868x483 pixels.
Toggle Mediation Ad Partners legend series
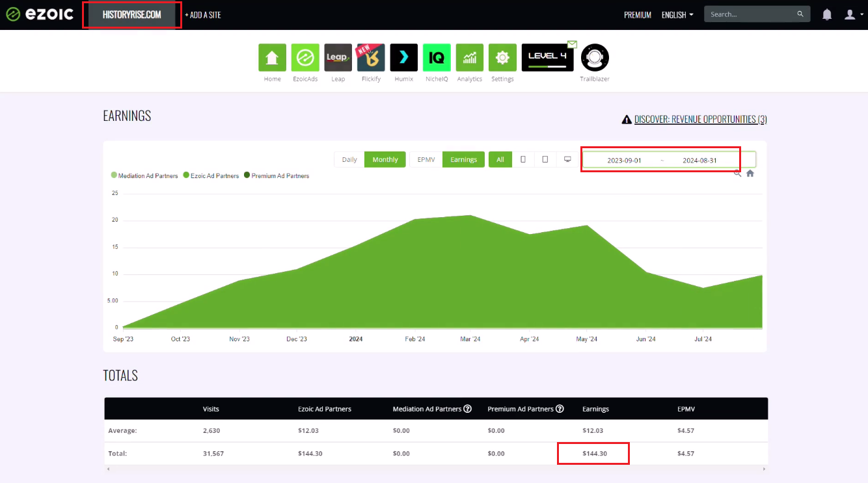144,176
